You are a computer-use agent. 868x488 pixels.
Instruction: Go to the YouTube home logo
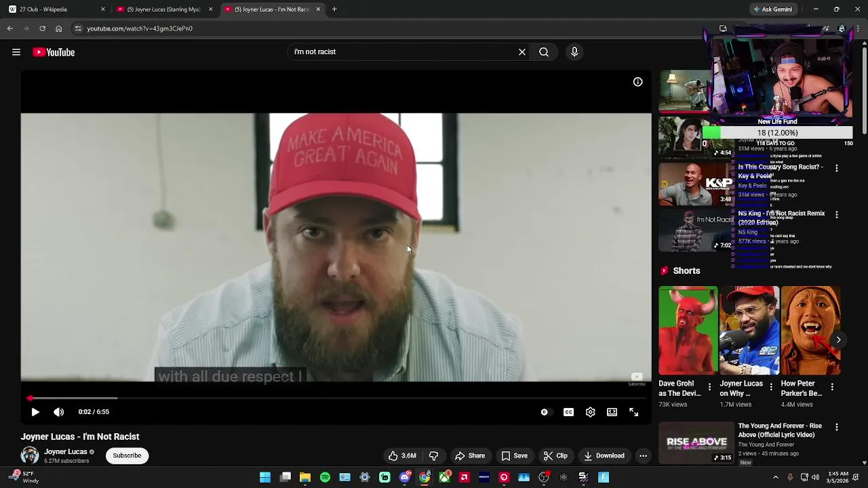pyautogui.click(x=54, y=52)
